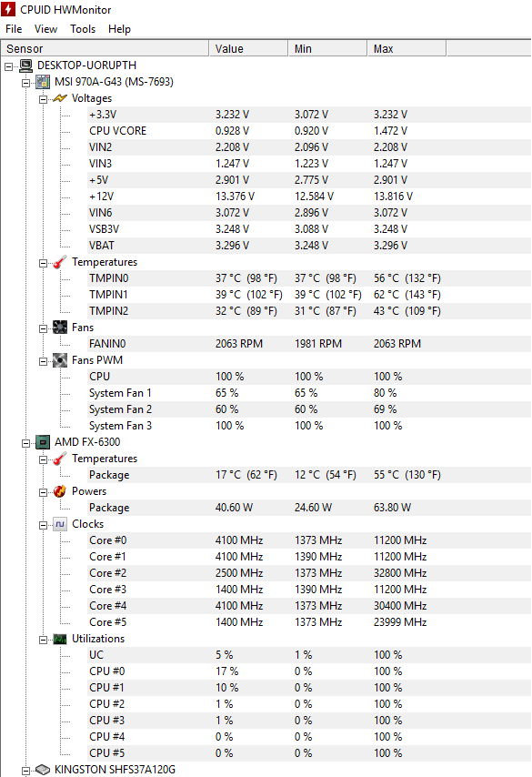The width and height of the screenshot is (532, 777).
Task: Click the Clocks waveform icon
Action: pyautogui.click(x=60, y=524)
